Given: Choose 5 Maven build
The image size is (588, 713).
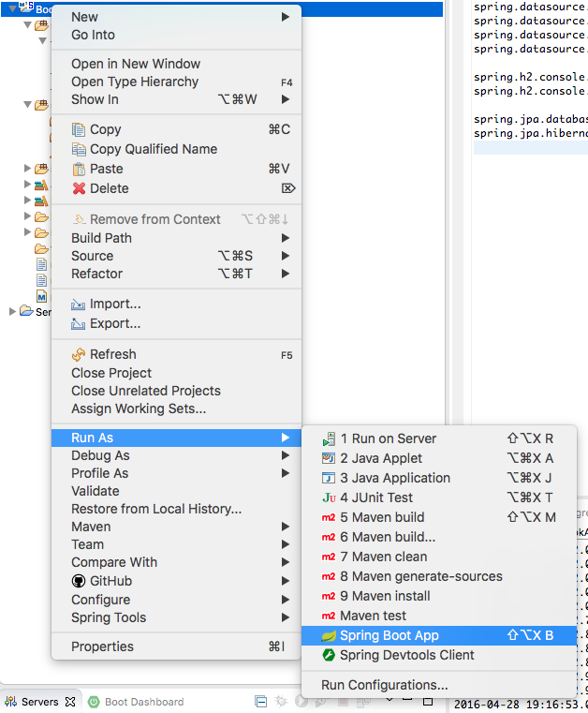Looking at the screenshot, I should click(439, 517).
